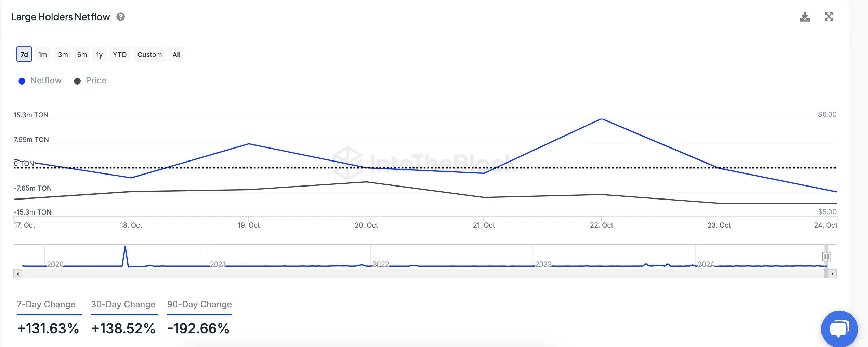Open the 90-Day Change tab
The width and height of the screenshot is (868, 347).
(199, 304)
